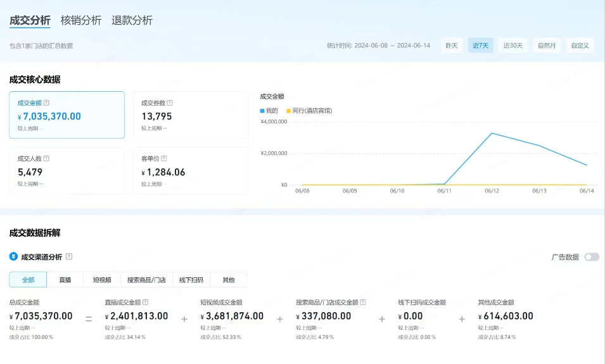Choose the 近30天 time range button
The image size is (605, 364).
(513, 46)
